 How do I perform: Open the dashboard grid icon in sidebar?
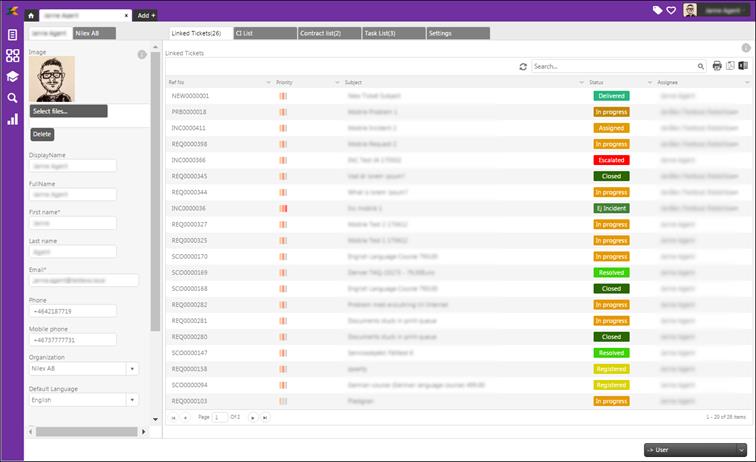click(13, 56)
